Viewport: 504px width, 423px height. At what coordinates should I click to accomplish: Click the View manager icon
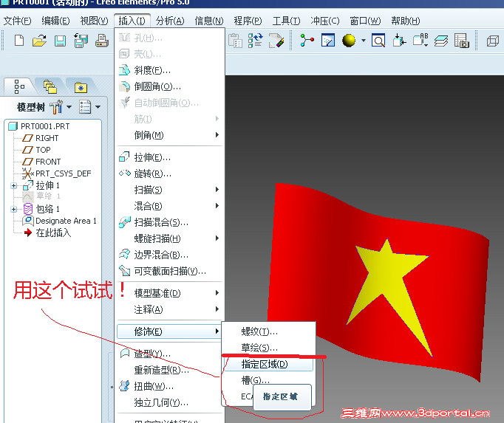462,41
